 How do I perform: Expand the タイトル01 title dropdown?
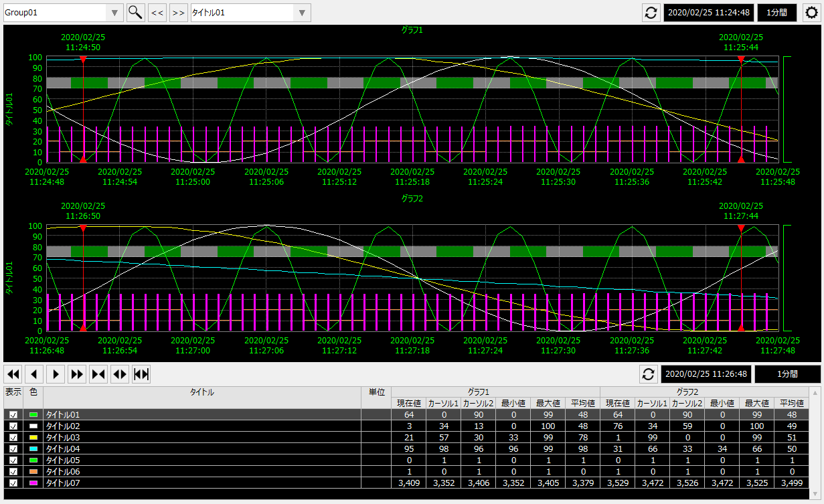click(303, 12)
